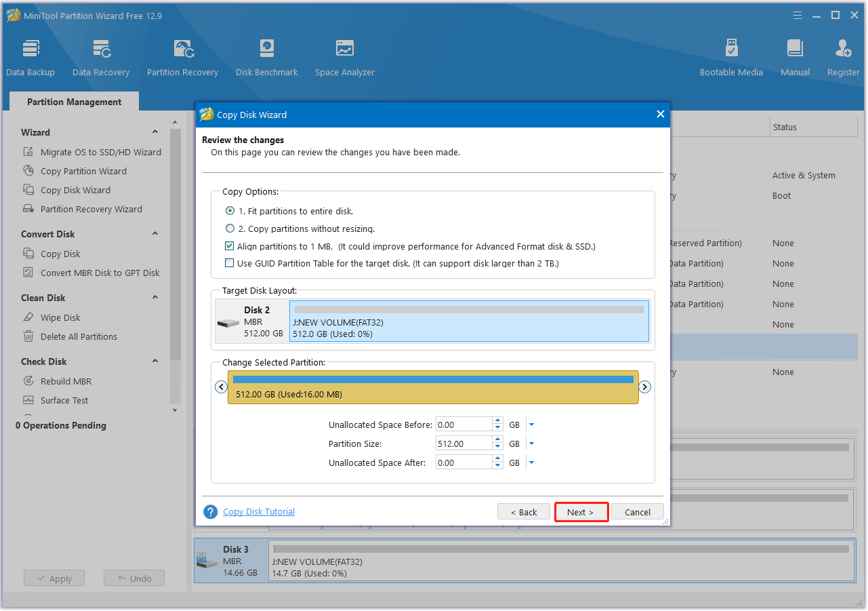Launch Partition Recovery from the toolbar
868x611 pixels.
coord(182,58)
